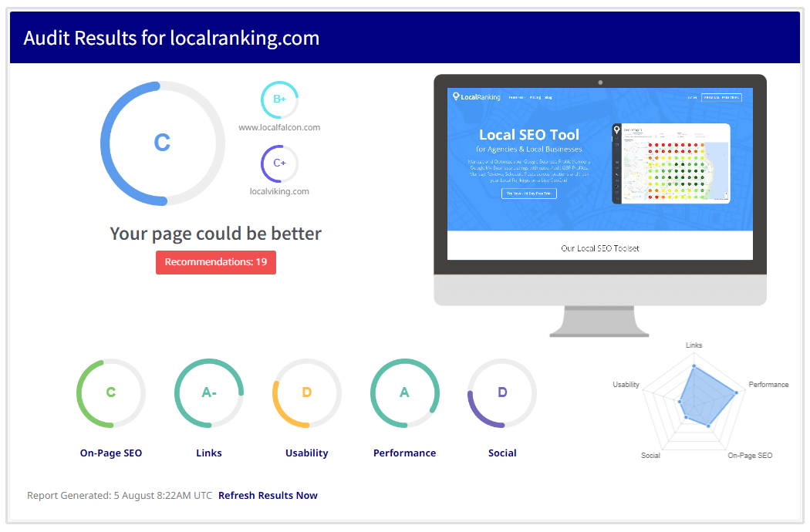Click the Pricing item in website preview

[533, 98]
